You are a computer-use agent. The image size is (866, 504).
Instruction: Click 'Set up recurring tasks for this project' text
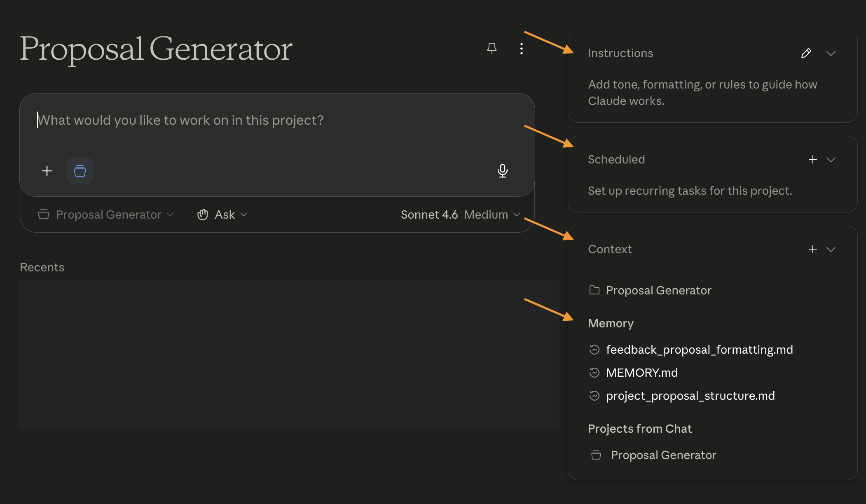coord(690,191)
